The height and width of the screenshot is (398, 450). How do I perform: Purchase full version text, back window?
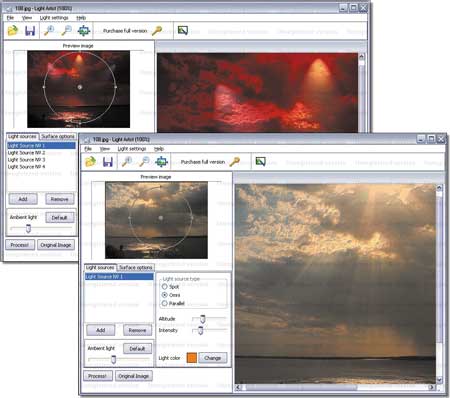pos(125,31)
